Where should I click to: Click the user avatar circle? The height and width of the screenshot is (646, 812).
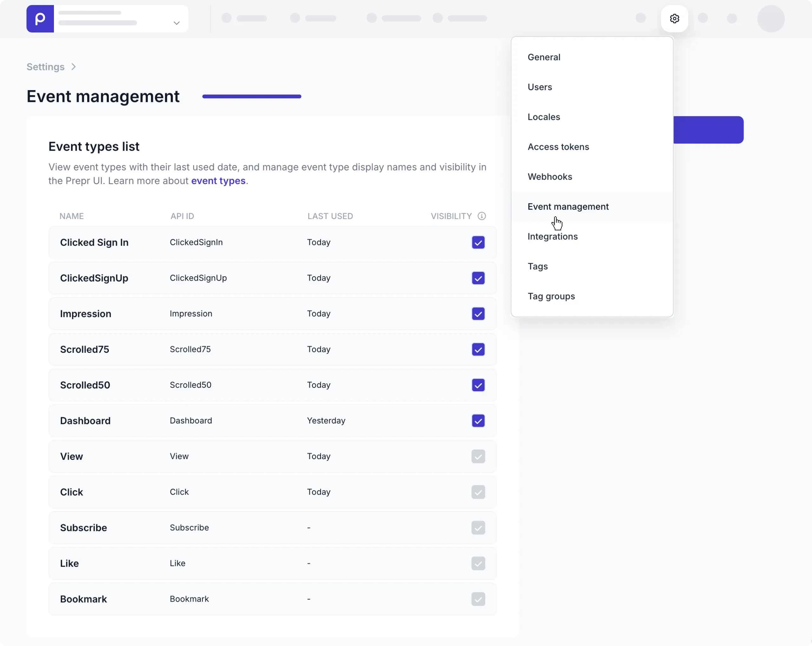click(770, 18)
